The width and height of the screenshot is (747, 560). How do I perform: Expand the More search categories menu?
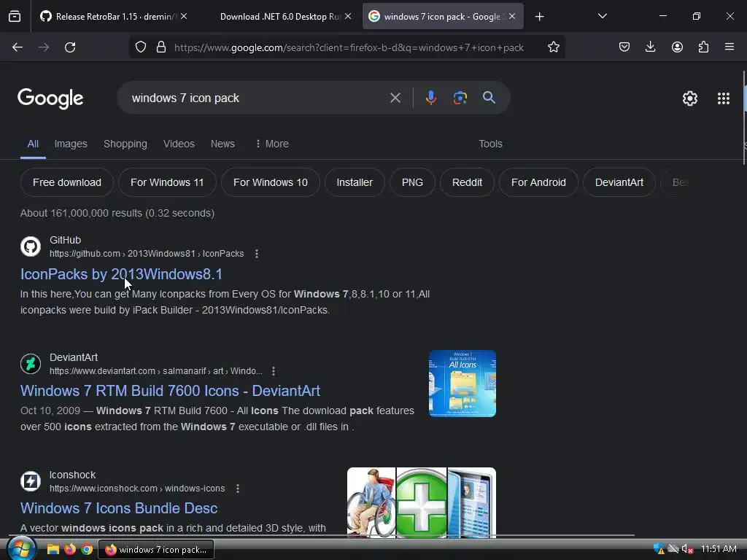pos(273,144)
